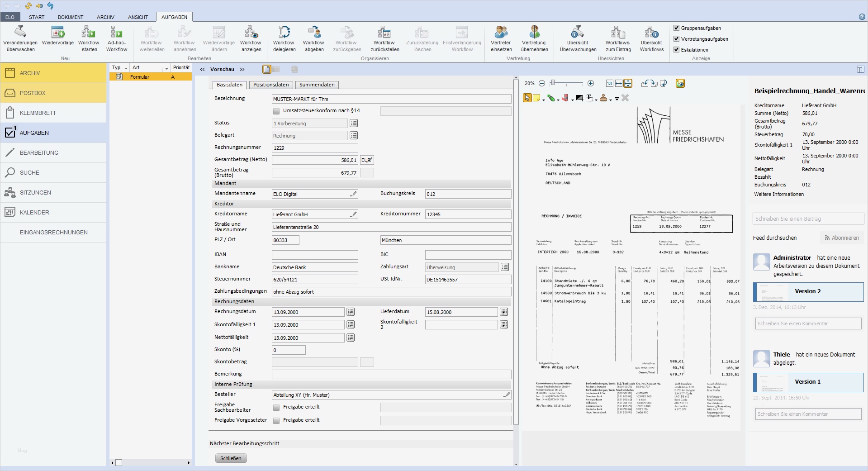Switch to the Positionsdaten tab
868x471 pixels.
[270, 85]
